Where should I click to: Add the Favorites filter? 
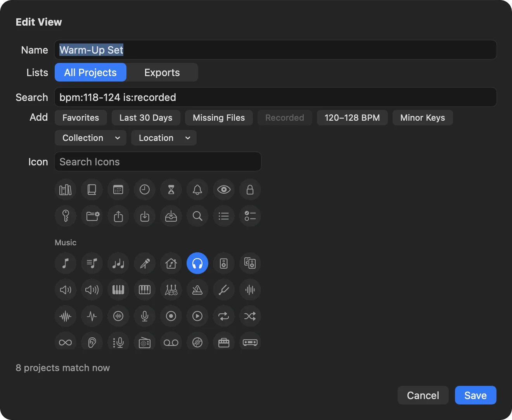pyautogui.click(x=81, y=118)
